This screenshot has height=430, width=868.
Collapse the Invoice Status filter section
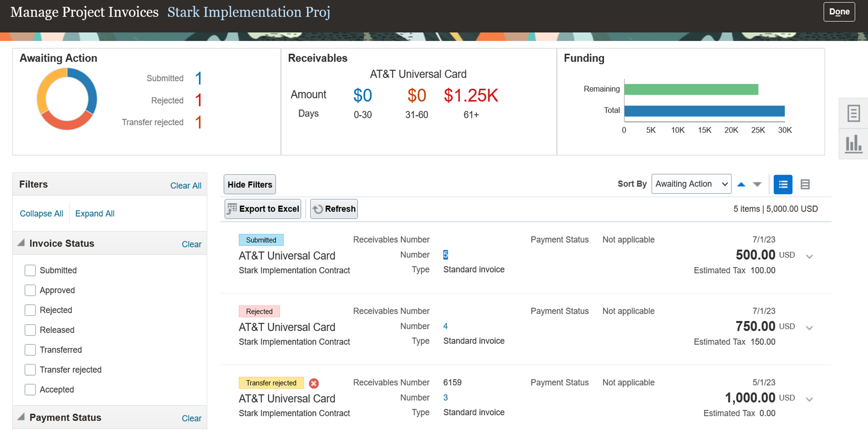(x=21, y=243)
